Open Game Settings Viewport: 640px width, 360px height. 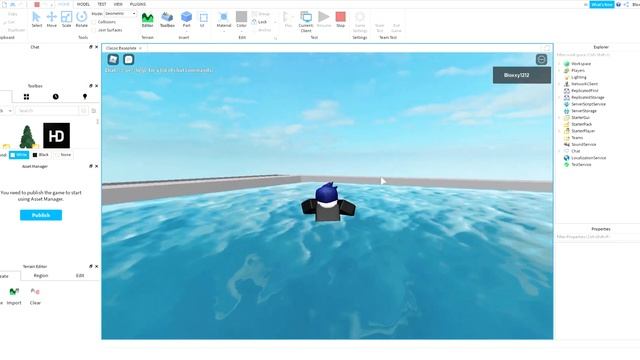coord(360,22)
